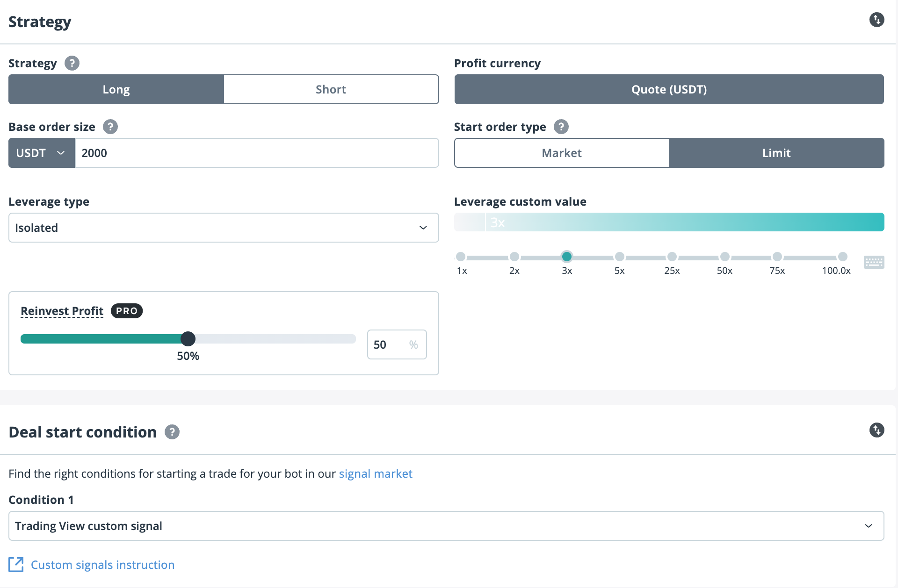This screenshot has height=588, width=898.
Task: Click the Deal start condition help icon
Action: pos(172,432)
